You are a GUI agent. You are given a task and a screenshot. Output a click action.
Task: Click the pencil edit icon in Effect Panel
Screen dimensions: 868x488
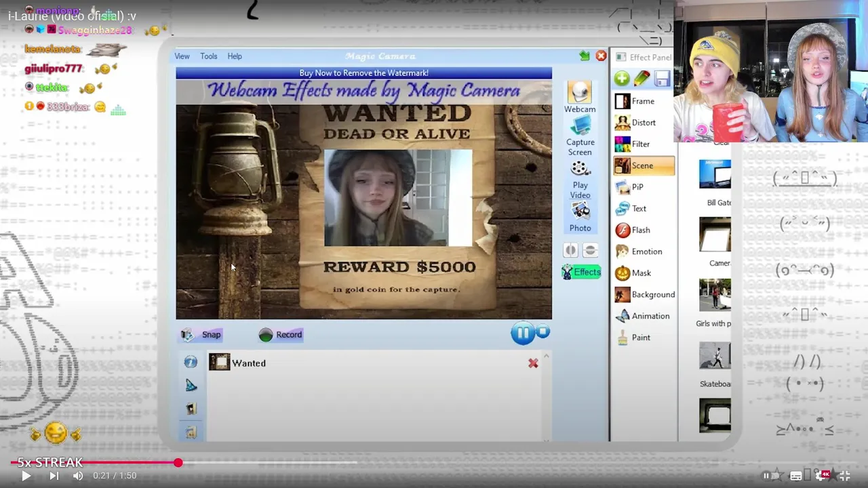[642, 79]
